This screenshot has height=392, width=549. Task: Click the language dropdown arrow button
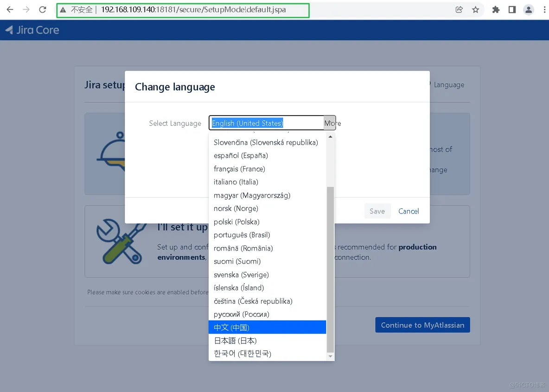click(x=330, y=123)
